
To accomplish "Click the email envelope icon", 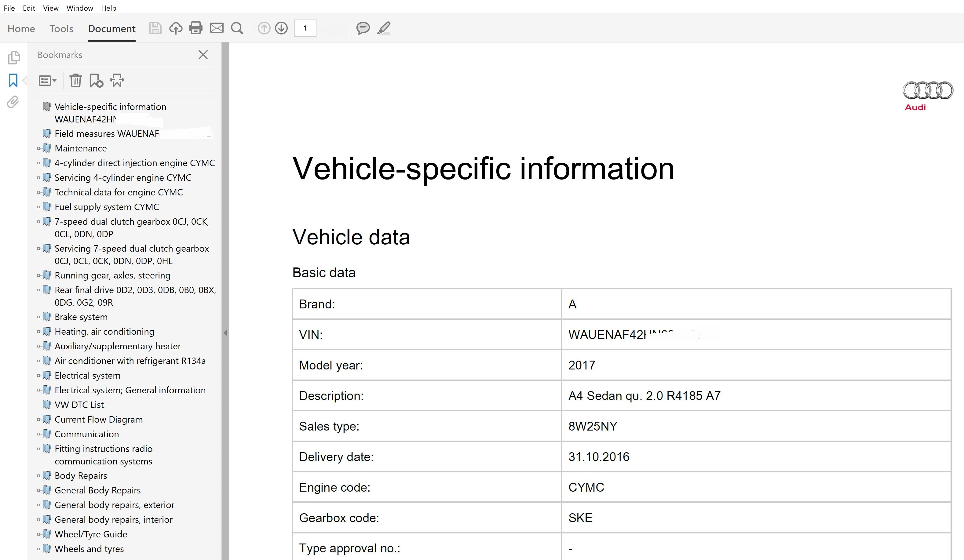I will pyautogui.click(x=217, y=28).
